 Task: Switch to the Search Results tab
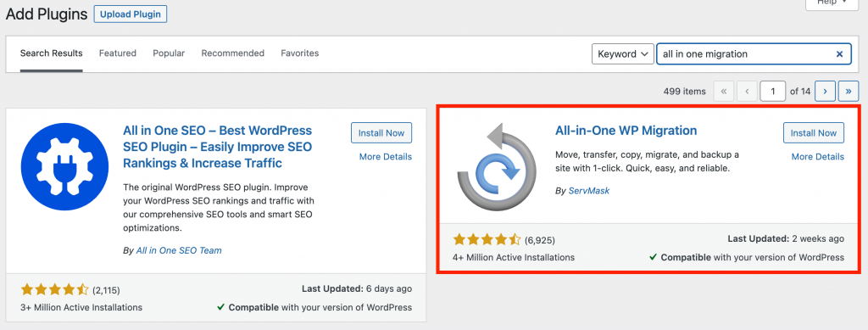52,53
